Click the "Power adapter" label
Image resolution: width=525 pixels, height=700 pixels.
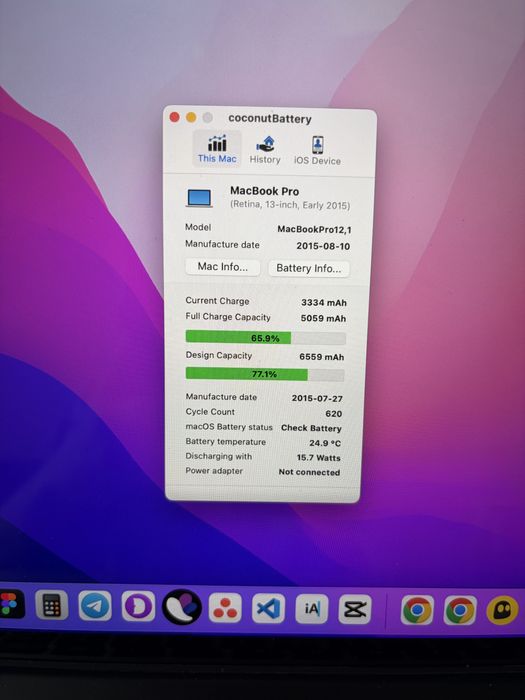click(214, 471)
